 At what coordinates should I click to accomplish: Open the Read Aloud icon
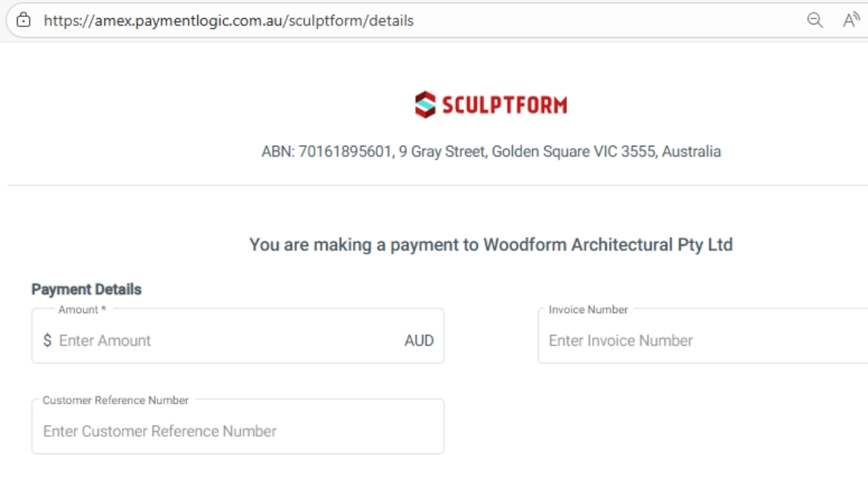[852, 20]
